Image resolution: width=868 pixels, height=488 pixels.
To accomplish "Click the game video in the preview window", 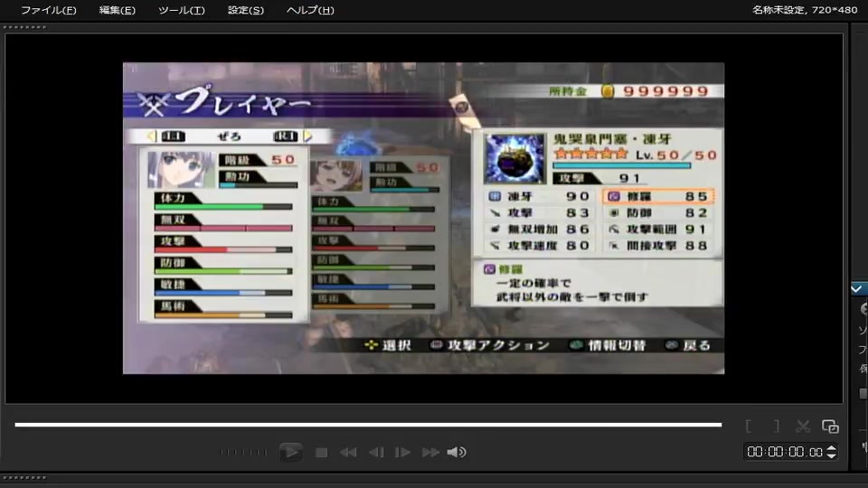I will point(423,218).
